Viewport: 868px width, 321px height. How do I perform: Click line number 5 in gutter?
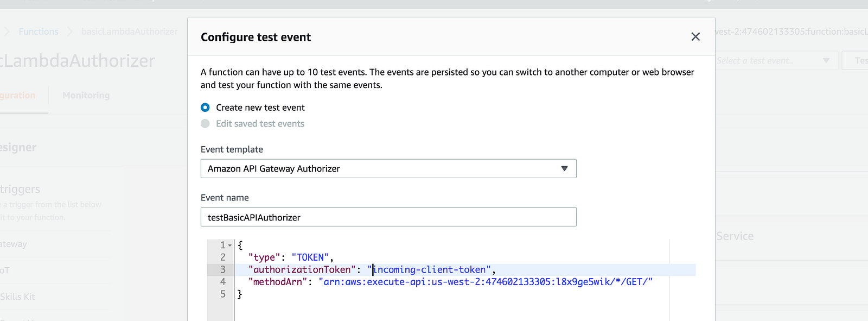222,294
